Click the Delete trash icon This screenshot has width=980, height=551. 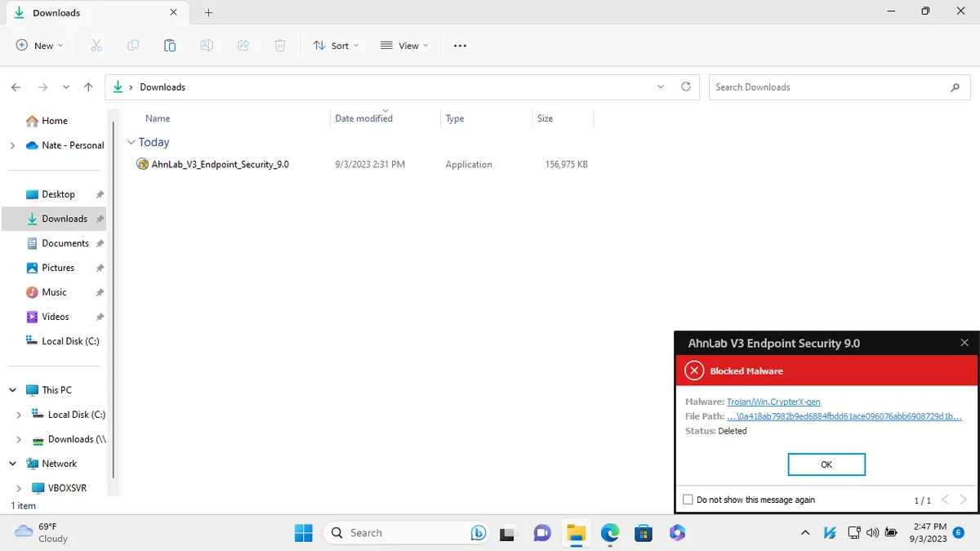[x=280, y=46]
